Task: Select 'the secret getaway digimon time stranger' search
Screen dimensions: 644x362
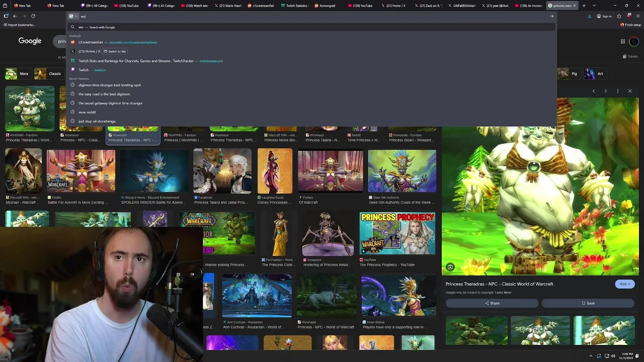Action: 312,103
